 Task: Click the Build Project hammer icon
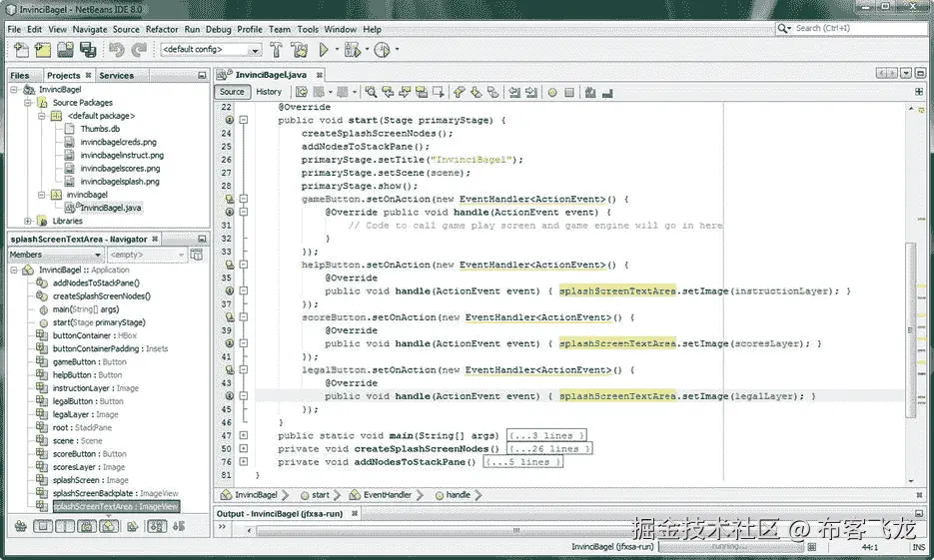coord(276,50)
